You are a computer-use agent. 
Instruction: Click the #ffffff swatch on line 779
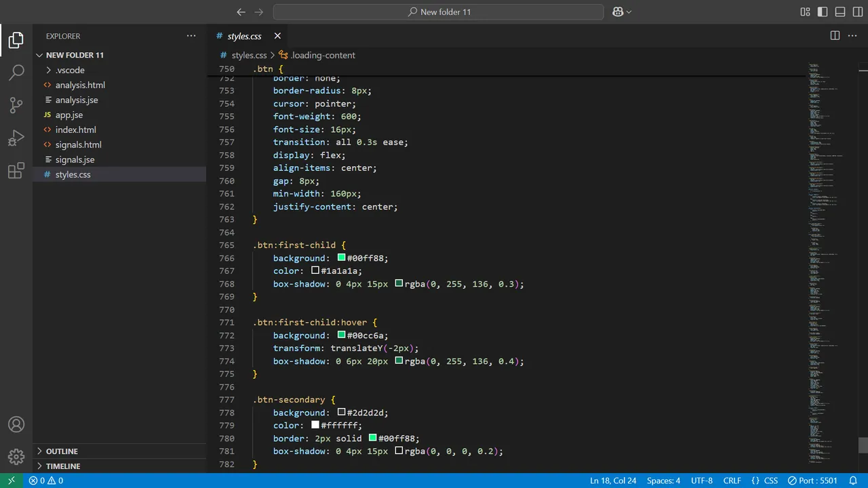click(x=315, y=425)
